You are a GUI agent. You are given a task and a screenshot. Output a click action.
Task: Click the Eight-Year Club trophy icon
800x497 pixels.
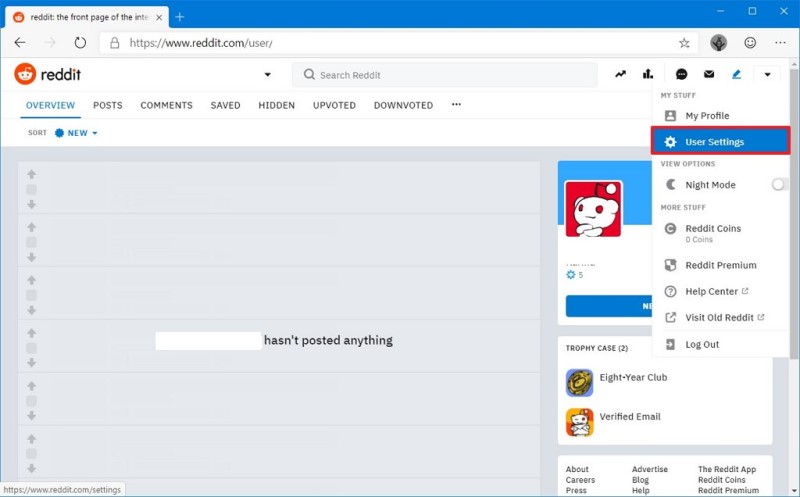(x=579, y=383)
